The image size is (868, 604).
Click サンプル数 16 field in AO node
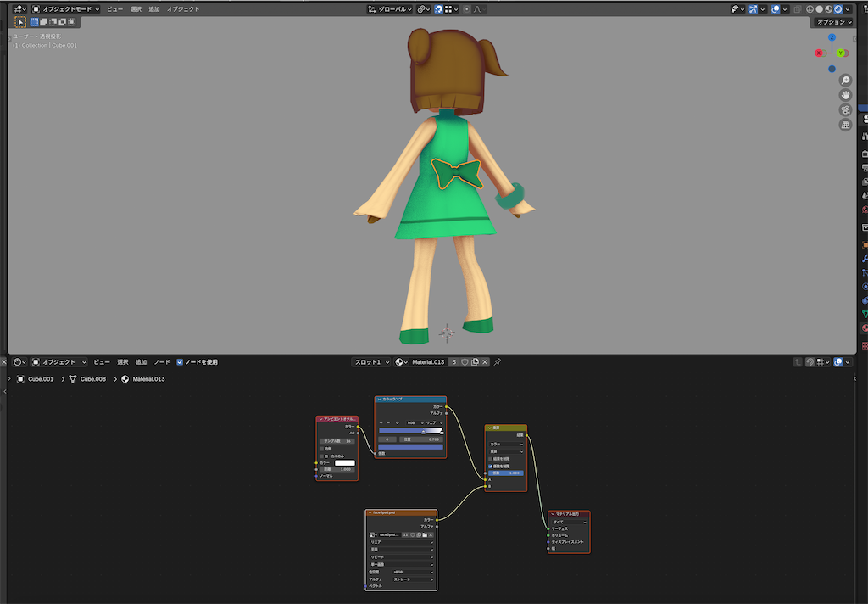point(337,441)
